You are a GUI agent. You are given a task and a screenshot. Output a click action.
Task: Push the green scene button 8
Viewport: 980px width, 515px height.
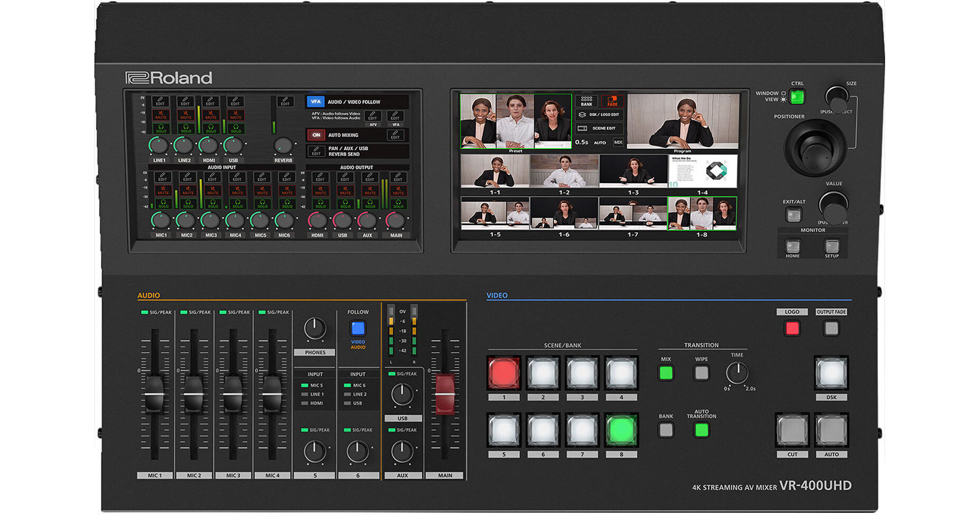621,430
